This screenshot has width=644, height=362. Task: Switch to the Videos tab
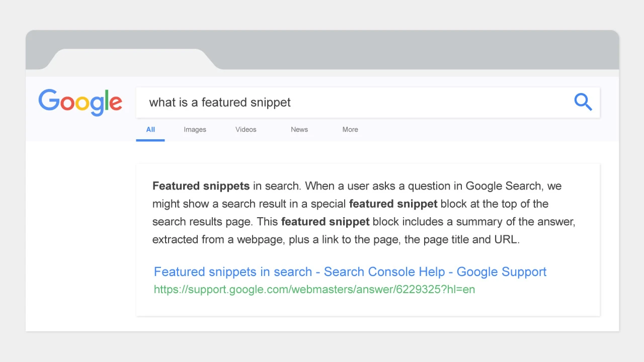246,129
